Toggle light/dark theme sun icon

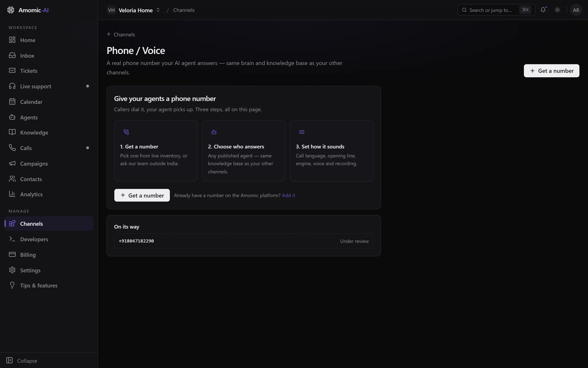coord(557,10)
